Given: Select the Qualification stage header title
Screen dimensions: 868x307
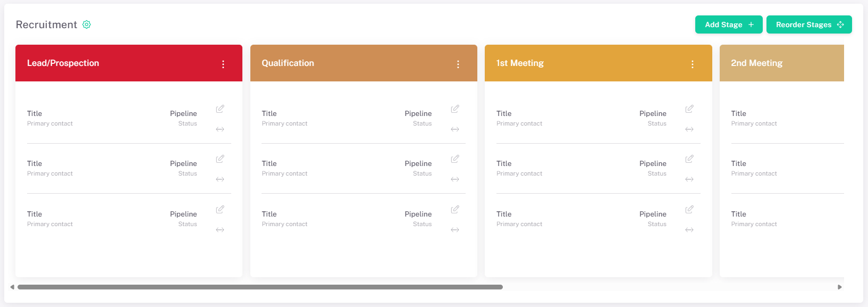Looking at the screenshot, I should (288, 63).
